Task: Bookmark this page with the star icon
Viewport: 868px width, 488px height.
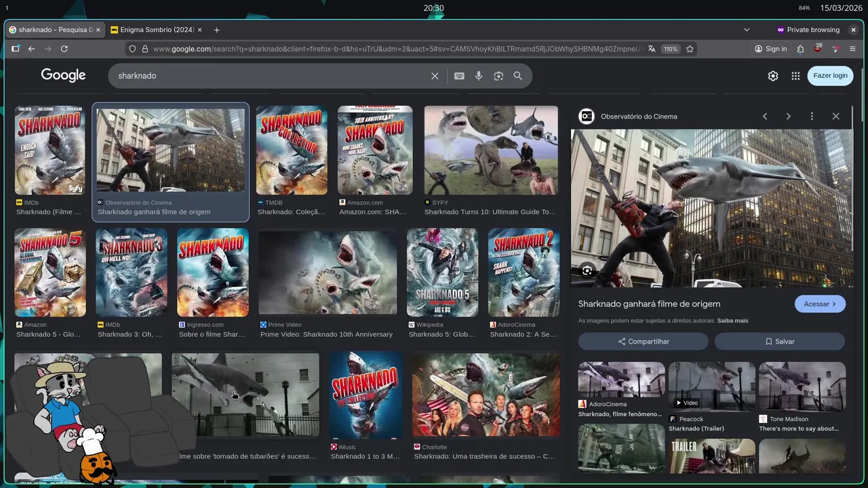Action: (x=690, y=49)
